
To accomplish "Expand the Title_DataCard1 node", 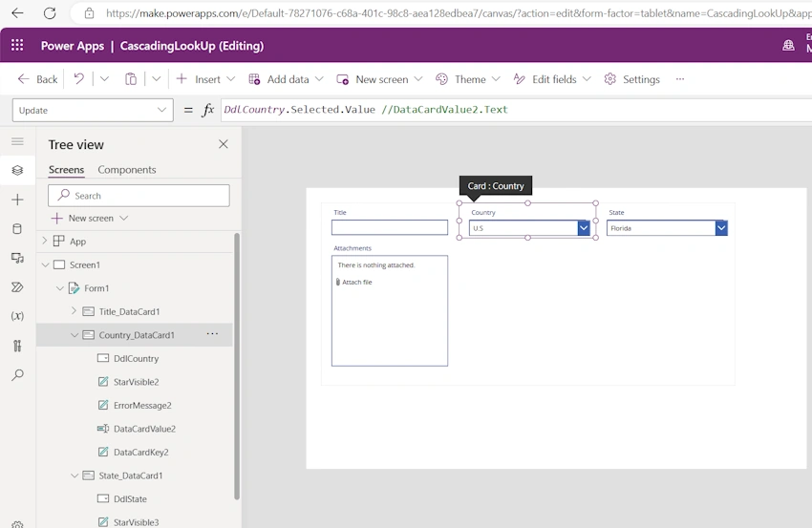I will pos(74,311).
